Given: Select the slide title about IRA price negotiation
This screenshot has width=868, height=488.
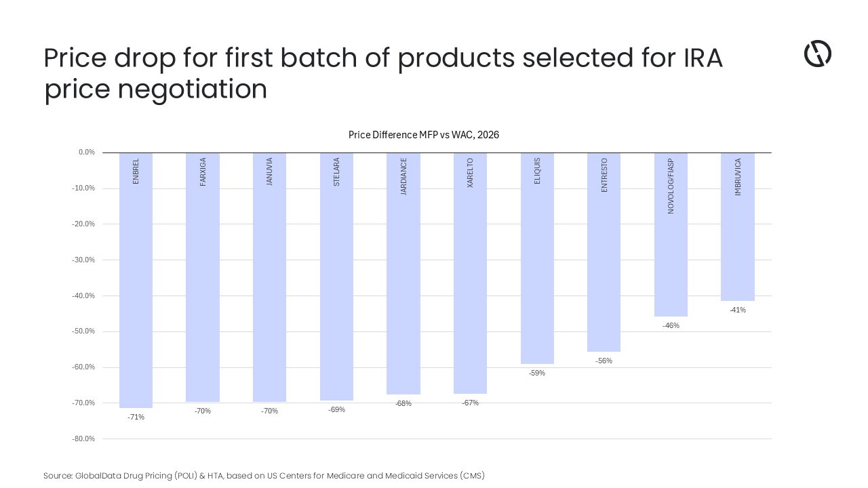Looking at the screenshot, I should (383, 73).
